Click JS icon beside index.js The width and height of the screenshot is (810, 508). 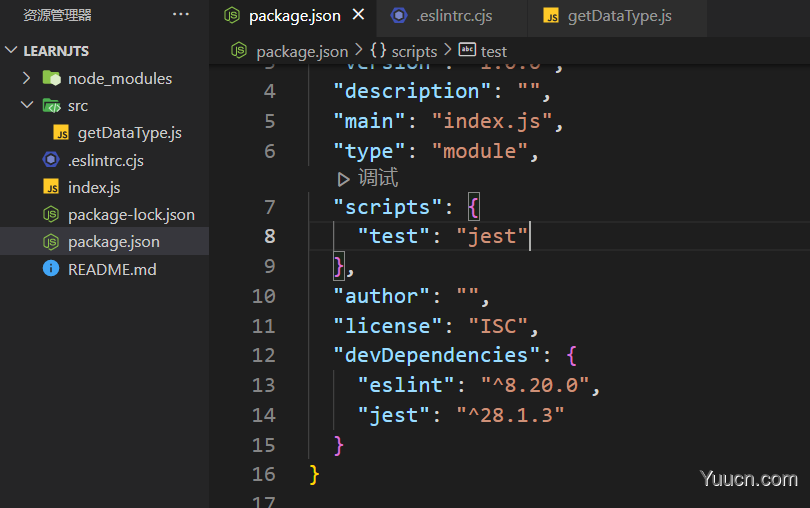51,187
